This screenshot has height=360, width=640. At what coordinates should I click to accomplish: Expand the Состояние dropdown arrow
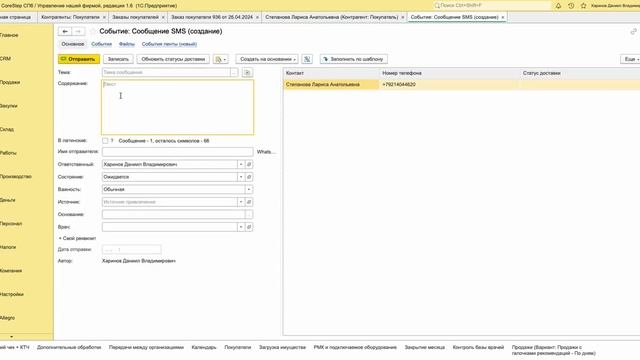tap(241, 177)
